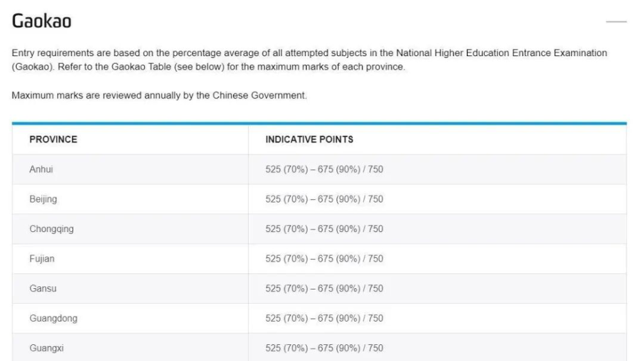This screenshot has width=644, height=361.
Task: Select the Guangxi province cell
Action: coord(46,347)
